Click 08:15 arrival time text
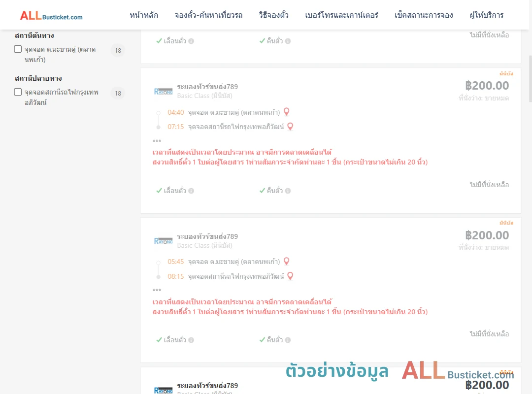 coord(176,276)
